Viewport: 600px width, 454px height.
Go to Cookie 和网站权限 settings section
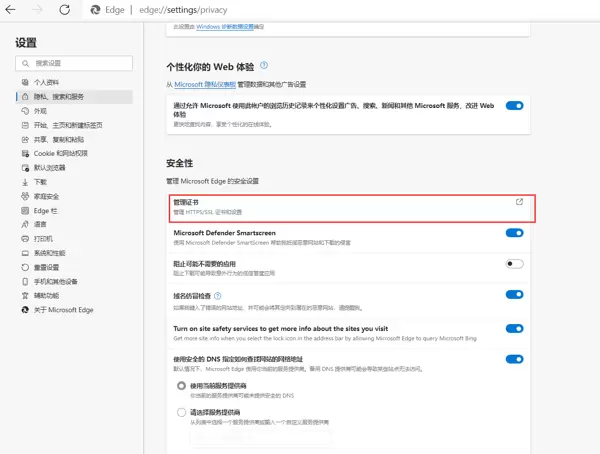pyautogui.click(x=60, y=153)
